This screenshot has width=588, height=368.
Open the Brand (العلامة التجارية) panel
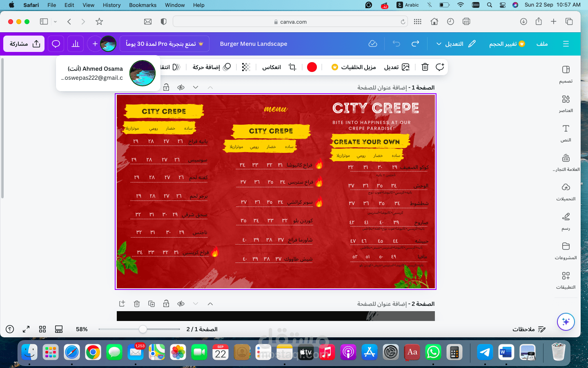point(566,162)
